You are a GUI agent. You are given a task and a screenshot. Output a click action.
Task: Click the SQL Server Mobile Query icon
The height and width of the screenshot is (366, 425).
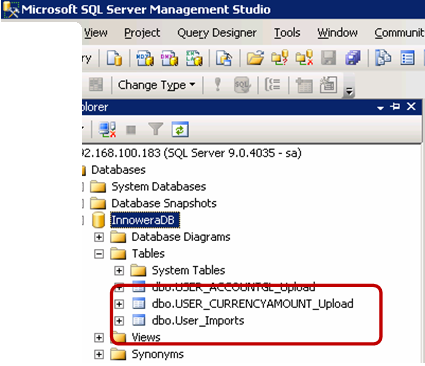[224, 58]
